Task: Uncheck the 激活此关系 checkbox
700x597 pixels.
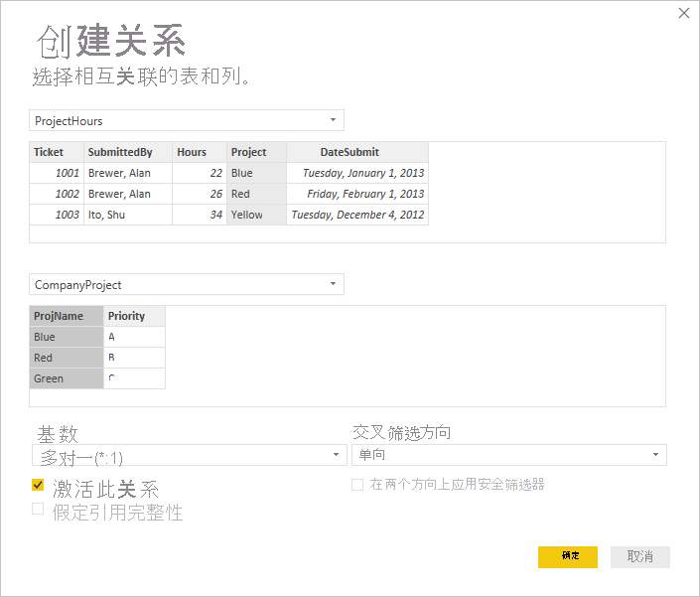Action: click(38, 486)
